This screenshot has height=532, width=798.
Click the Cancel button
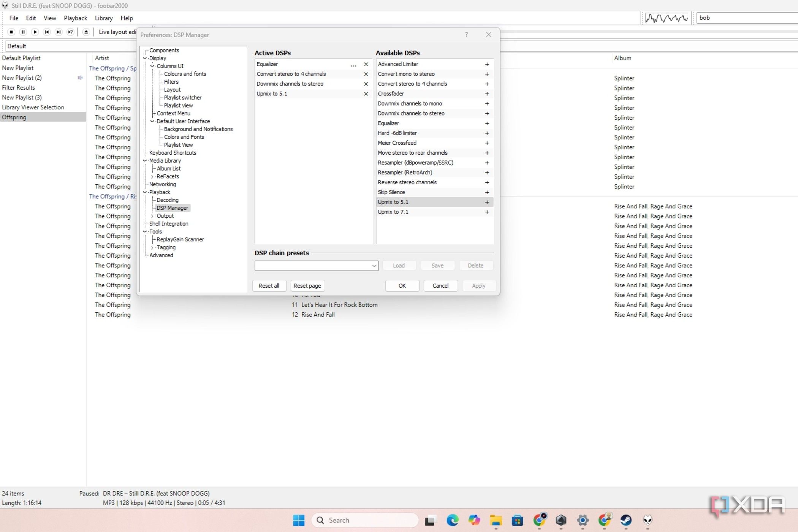tap(440, 286)
